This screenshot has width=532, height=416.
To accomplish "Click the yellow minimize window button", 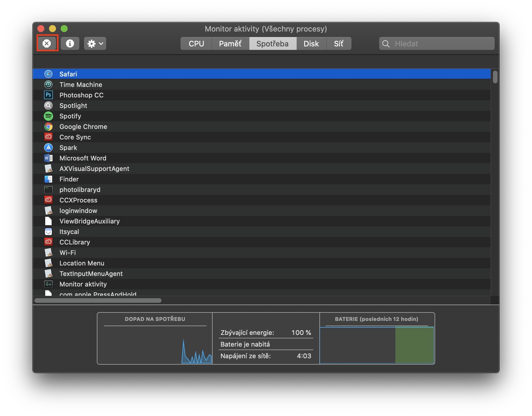I will click(52, 29).
